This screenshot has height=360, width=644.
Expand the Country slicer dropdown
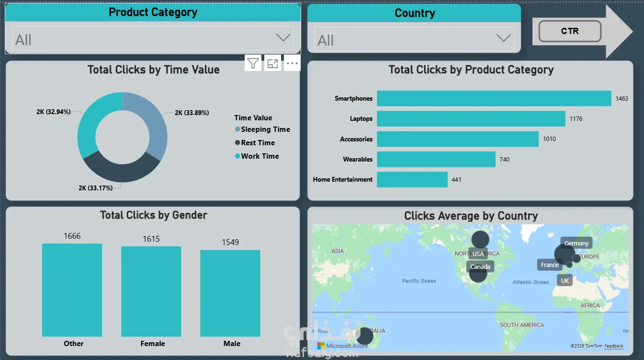504,38
